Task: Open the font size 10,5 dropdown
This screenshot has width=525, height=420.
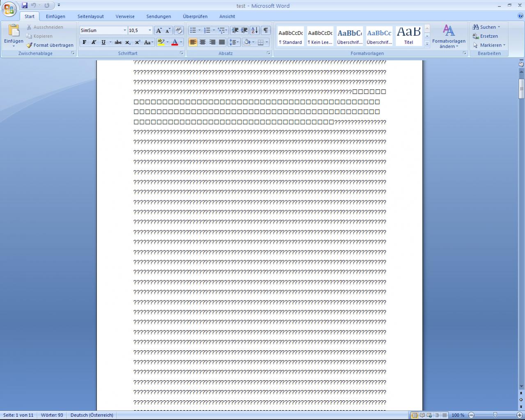Action: point(150,30)
